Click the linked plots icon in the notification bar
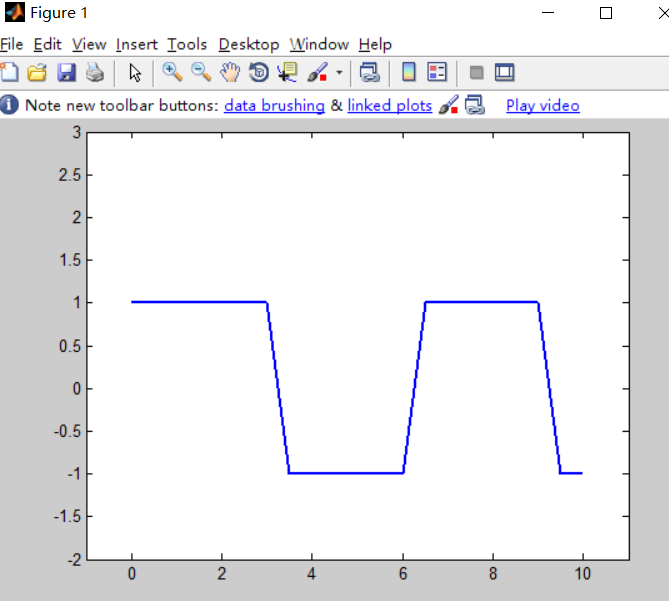 (474, 105)
